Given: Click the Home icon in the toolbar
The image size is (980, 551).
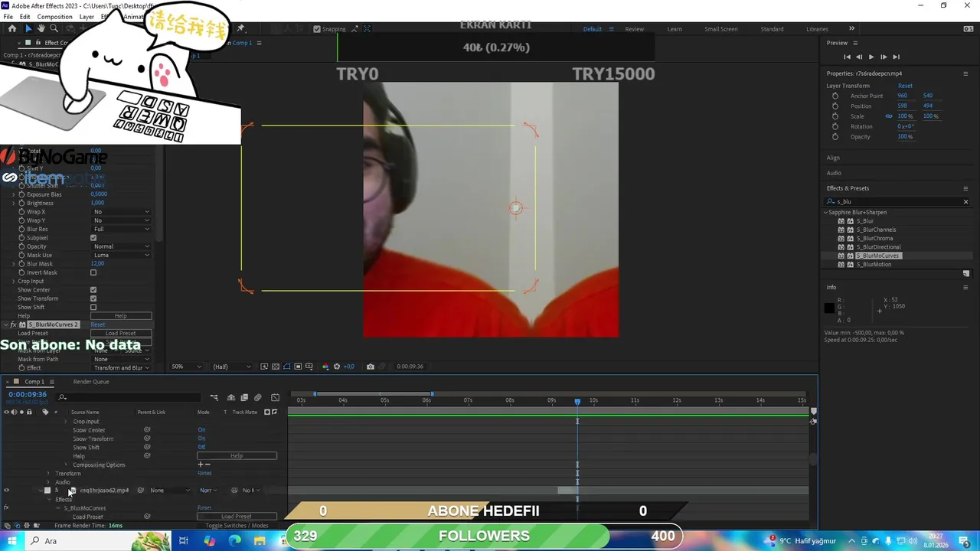Looking at the screenshot, I should point(11,29).
